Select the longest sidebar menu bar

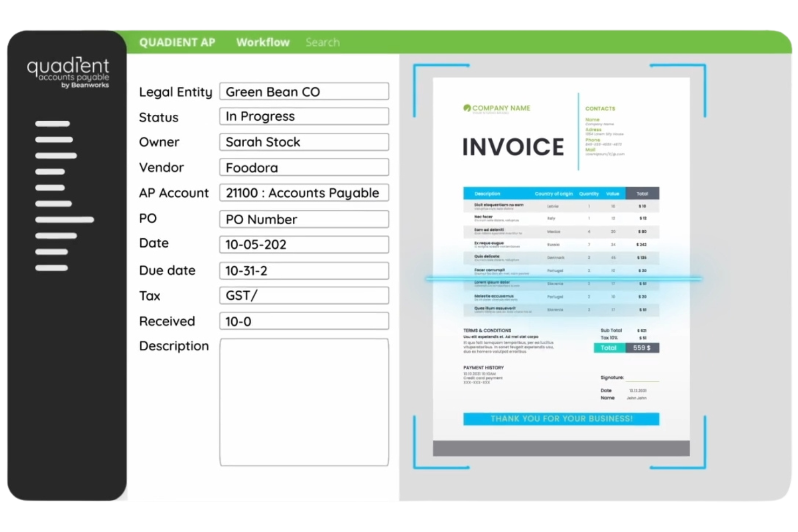[x=64, y=220]
